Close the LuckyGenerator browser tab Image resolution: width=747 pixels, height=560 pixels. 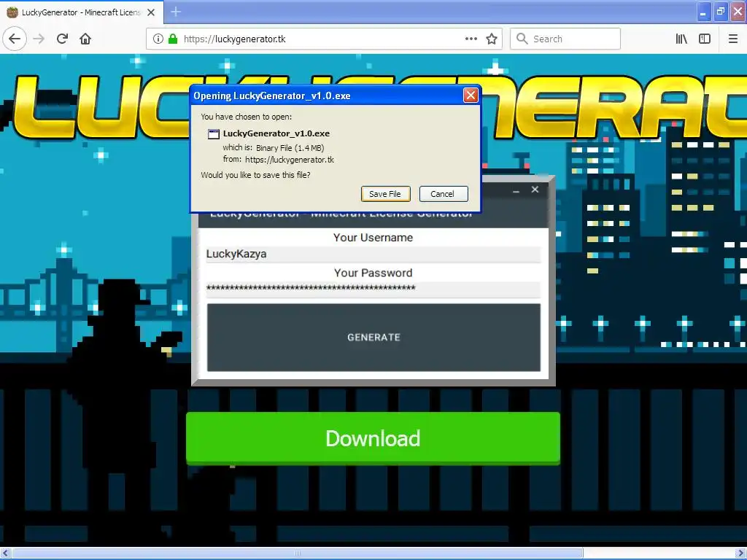[151, 12]
